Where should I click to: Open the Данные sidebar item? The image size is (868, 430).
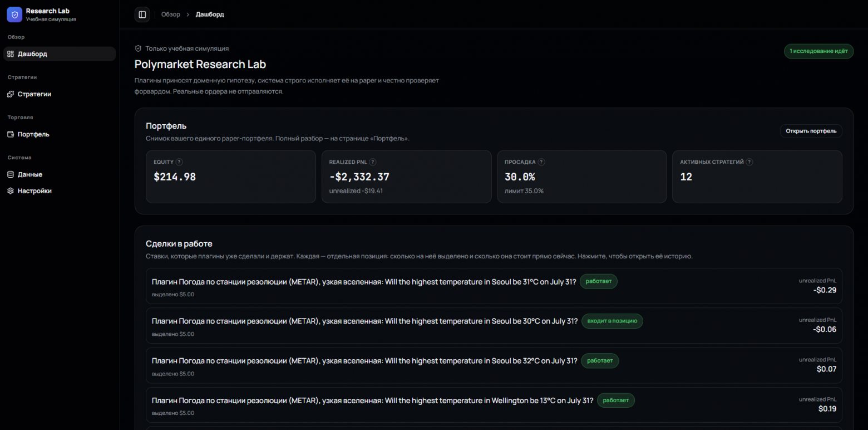(x=60, y=174)
